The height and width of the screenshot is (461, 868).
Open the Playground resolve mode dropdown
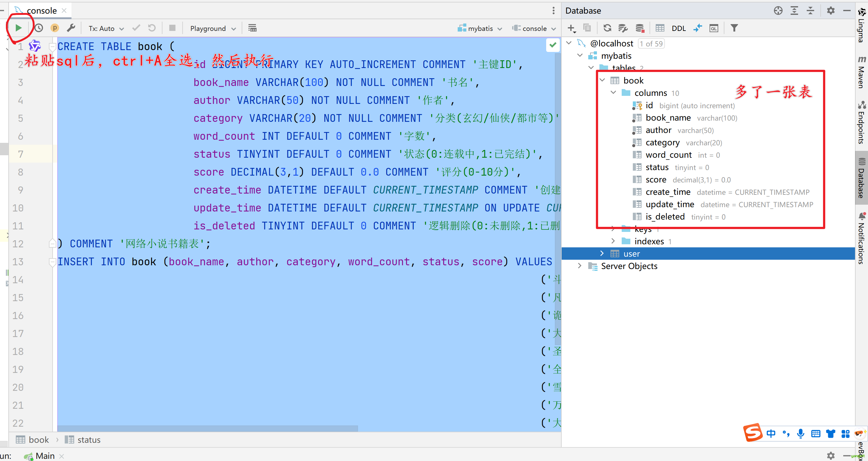[213, 28]
